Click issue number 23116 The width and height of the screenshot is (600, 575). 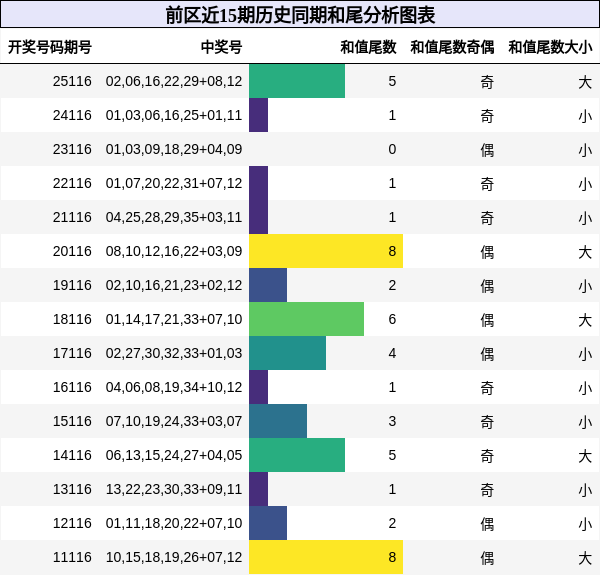click(x=72, y=149)
